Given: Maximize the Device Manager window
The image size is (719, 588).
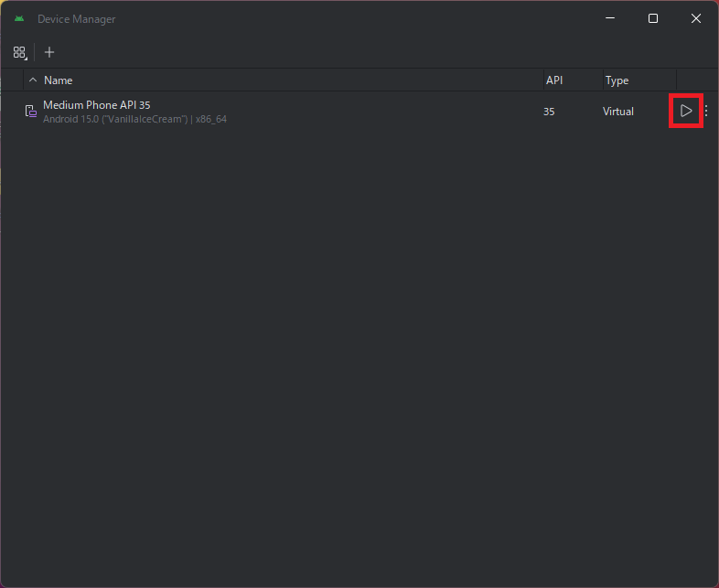Looking at the screenshot, I should (653, 18).
